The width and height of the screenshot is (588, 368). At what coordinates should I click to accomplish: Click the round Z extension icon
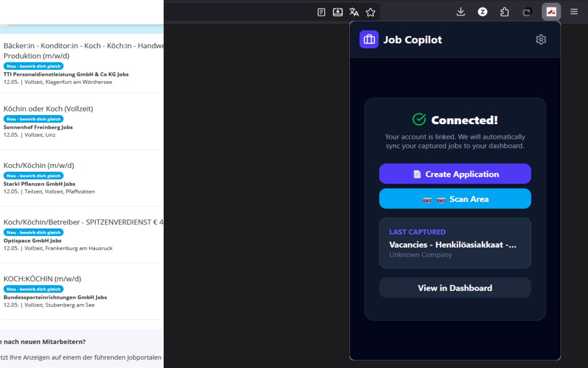482,12
